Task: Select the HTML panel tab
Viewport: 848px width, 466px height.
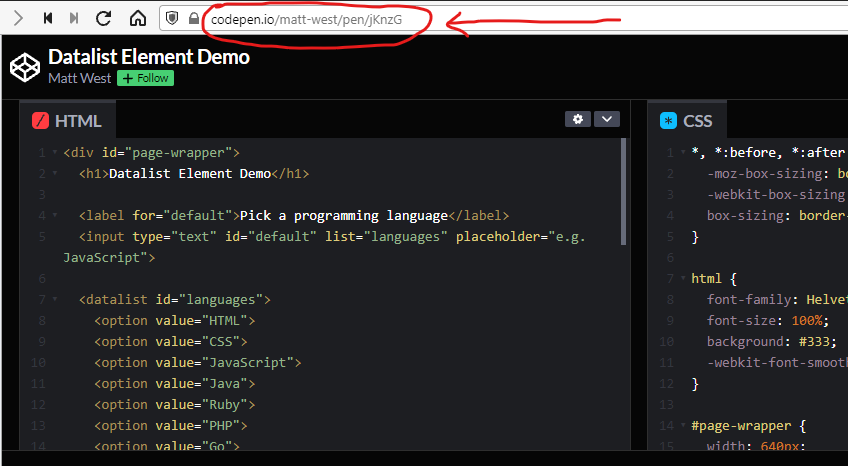Action: [x=67, y=121]
